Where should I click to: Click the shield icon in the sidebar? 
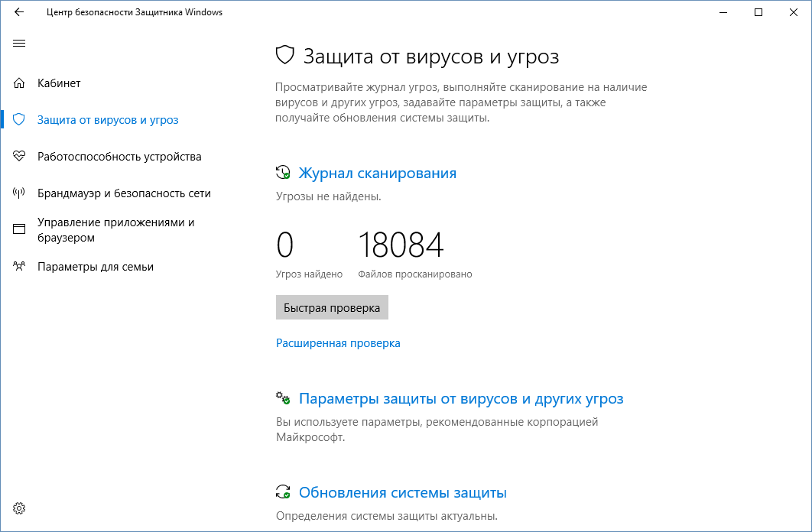pyautogui.click(x=19, y=119)
